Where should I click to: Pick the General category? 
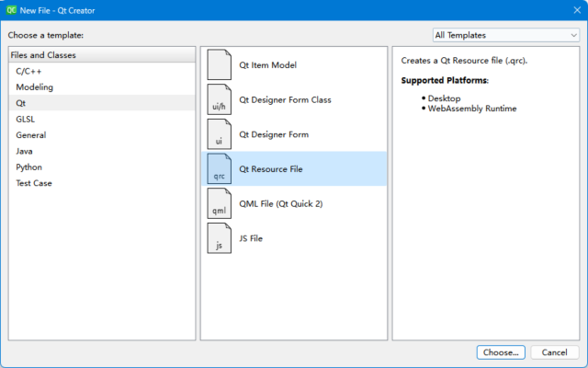point(30,135)
